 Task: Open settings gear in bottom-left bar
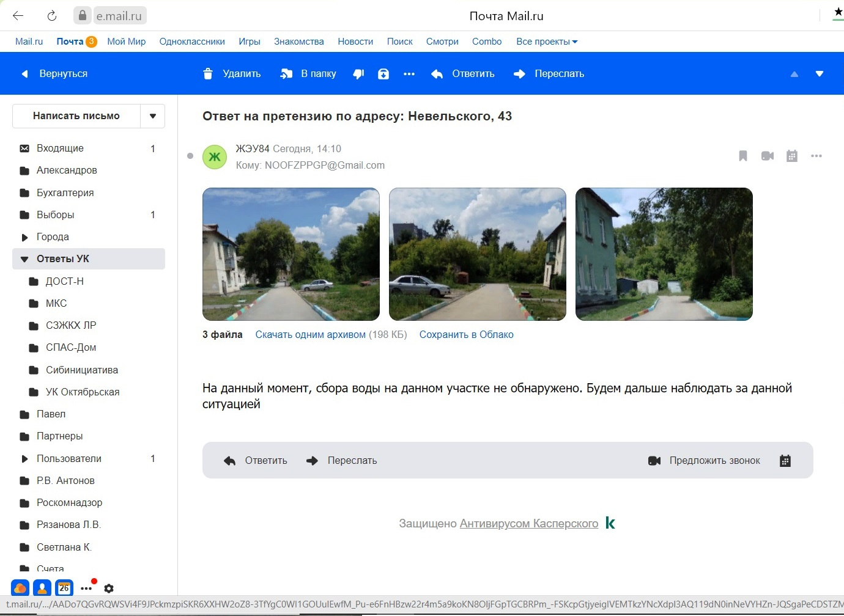tap(109, 588)
